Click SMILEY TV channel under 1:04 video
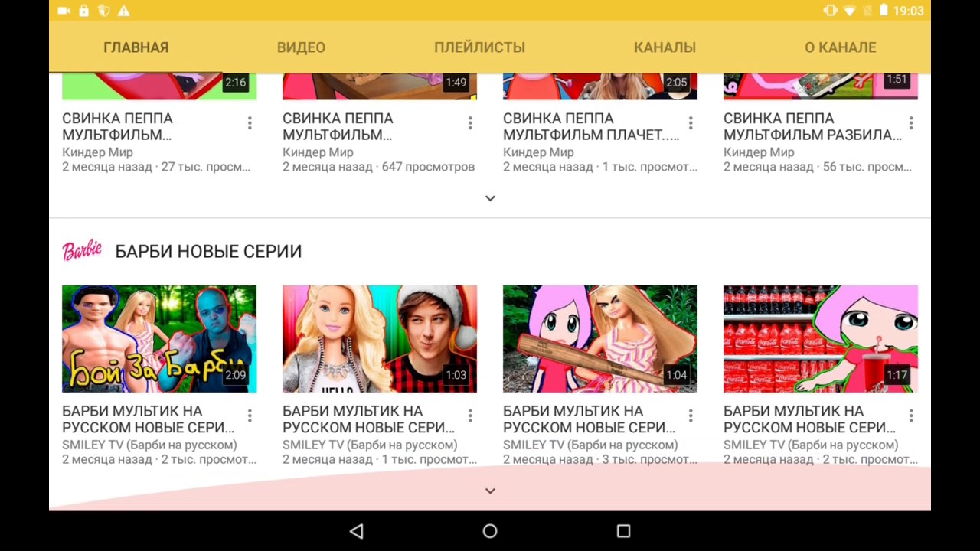This screenshot has width=980, height=551. point(590,445)
